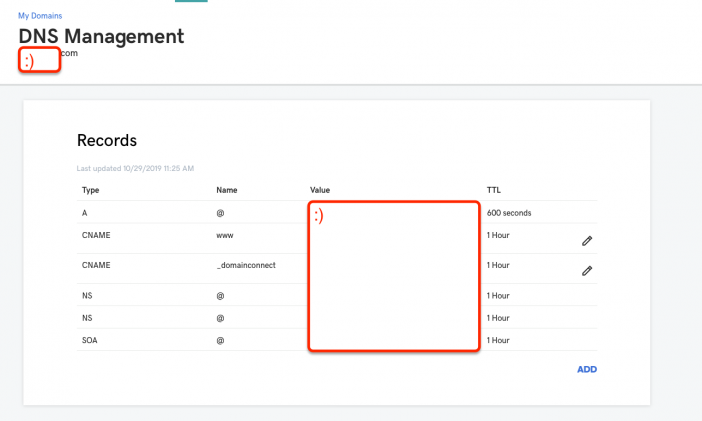Click the DNS Management page title
Screen dimensions: 702x421
pos(101,36)
